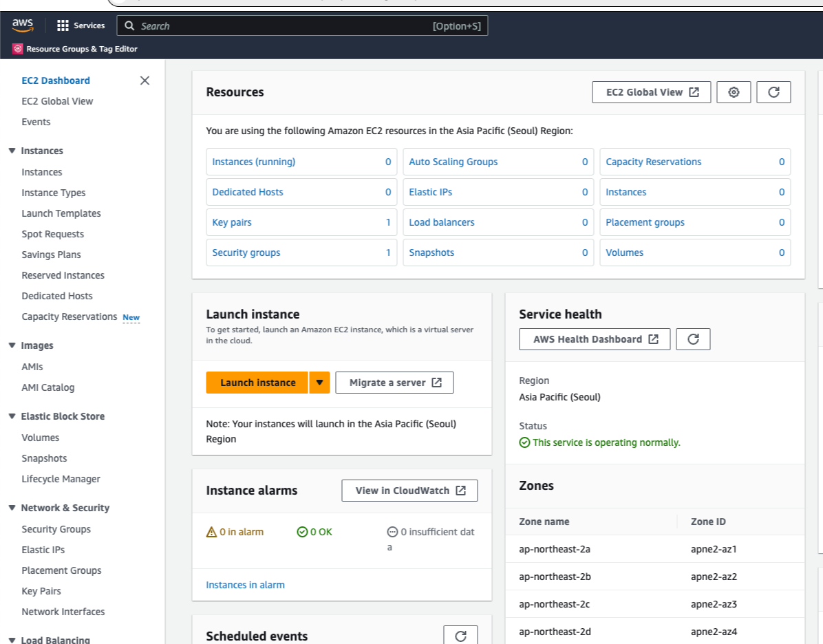Open Elastic IPs resource card
Image resolution: width=823 pixels, height=644 pixels.
(498, 192)
